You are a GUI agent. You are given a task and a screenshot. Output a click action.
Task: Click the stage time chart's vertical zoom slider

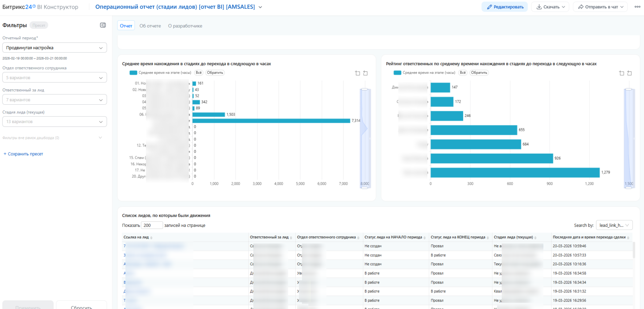pos(365,138)
